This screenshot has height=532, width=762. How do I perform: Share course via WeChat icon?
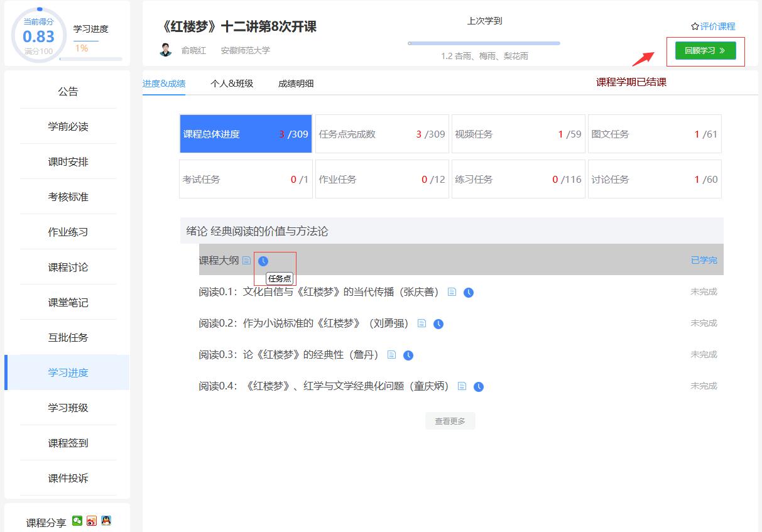pos(77,521)
